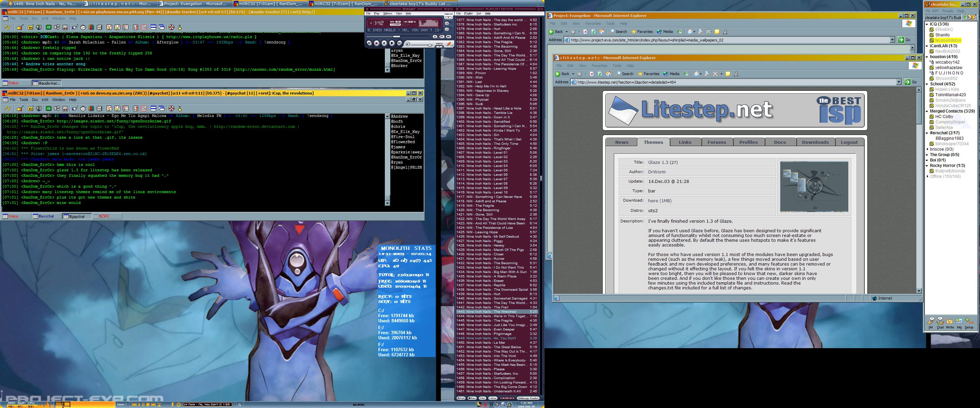Image resolution: width=980 pixels, height=408 pixels.
Task: Click Add button in Playlist Editor
Action: pos(461,398)
